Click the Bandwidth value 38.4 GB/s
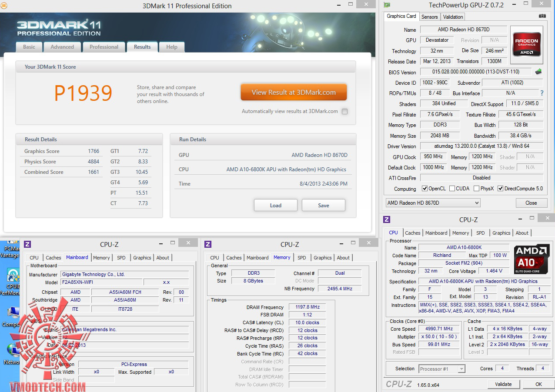This screenshot has width=555, height=392. point(521,136)
